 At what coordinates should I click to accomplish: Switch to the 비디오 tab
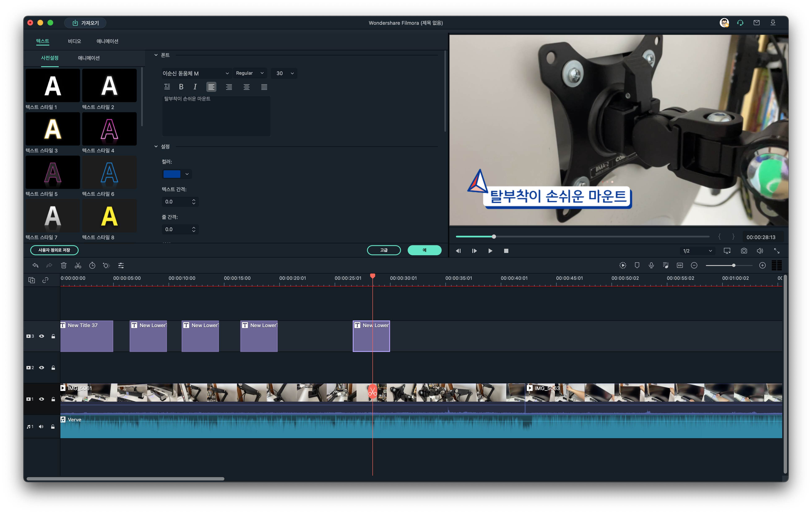[74, 41]
